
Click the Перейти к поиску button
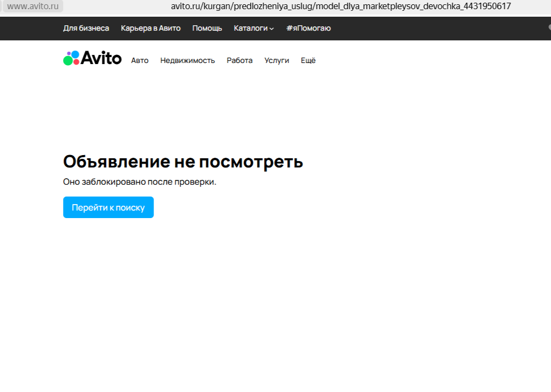pos(108,207)
